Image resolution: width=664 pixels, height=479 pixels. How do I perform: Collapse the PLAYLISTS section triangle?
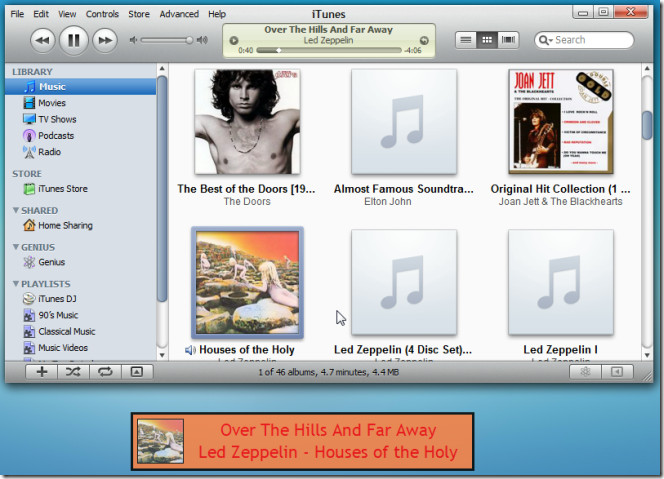16,284
